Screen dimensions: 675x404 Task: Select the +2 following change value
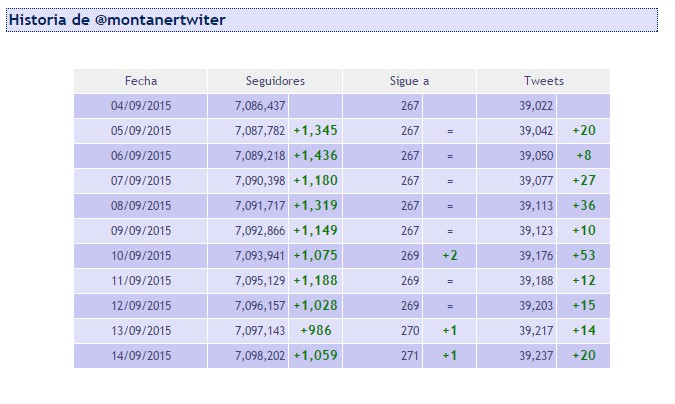point(449,256)
